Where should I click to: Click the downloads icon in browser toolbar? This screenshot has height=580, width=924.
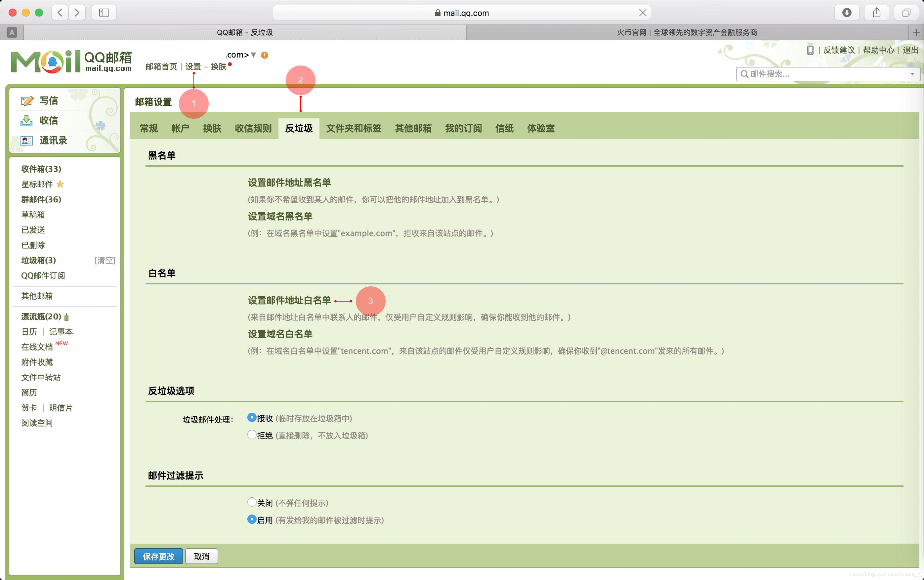pos(847,12)
